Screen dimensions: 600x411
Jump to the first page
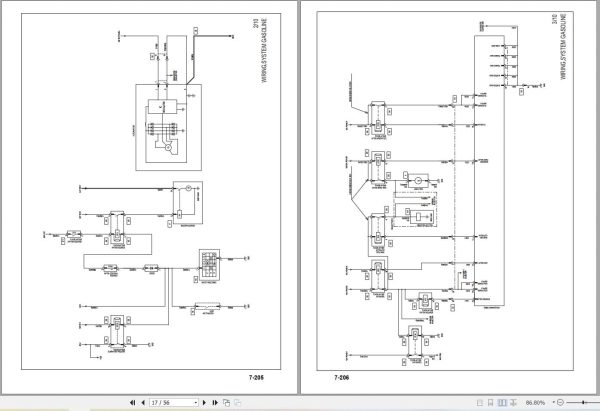[132, 403]
